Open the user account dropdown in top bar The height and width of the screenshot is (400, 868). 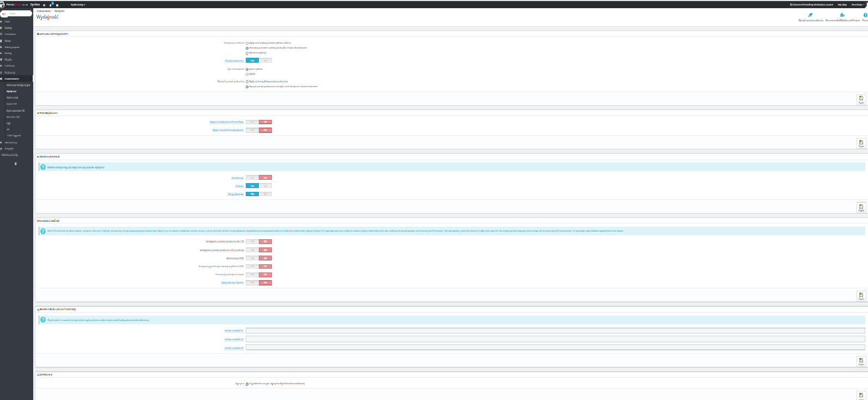(858, 4)
